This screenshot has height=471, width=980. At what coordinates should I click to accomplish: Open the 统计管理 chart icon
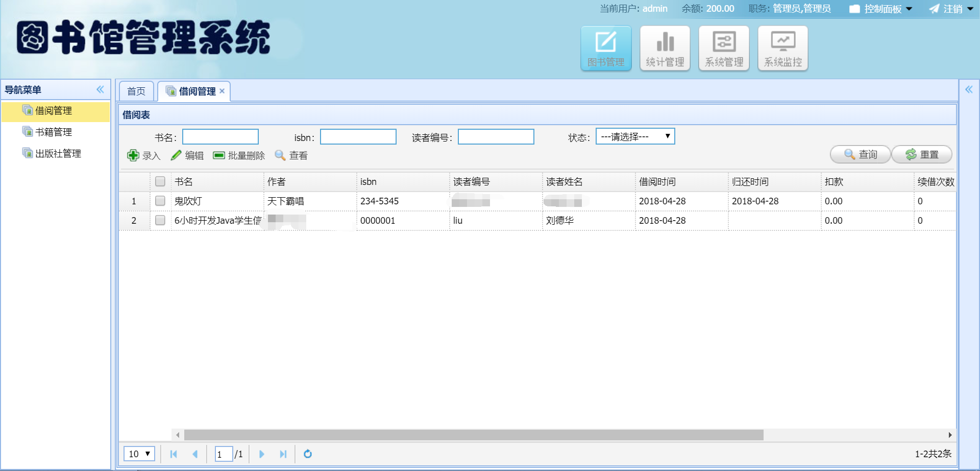coord(665,49)
